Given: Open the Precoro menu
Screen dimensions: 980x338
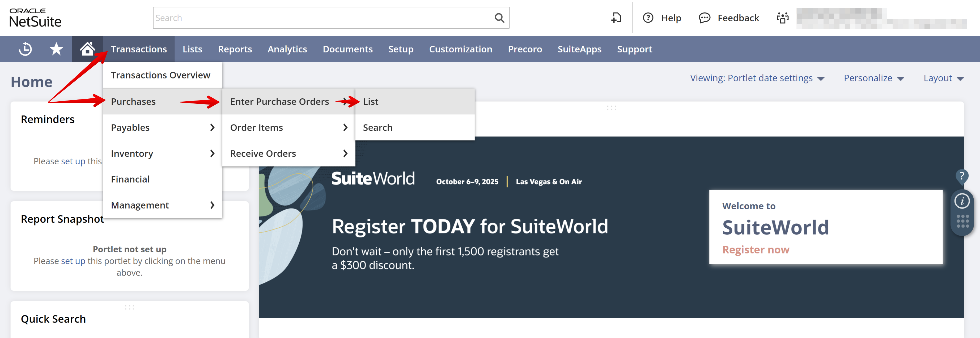Looking at the screenshot, I should [x=525, y=49].
